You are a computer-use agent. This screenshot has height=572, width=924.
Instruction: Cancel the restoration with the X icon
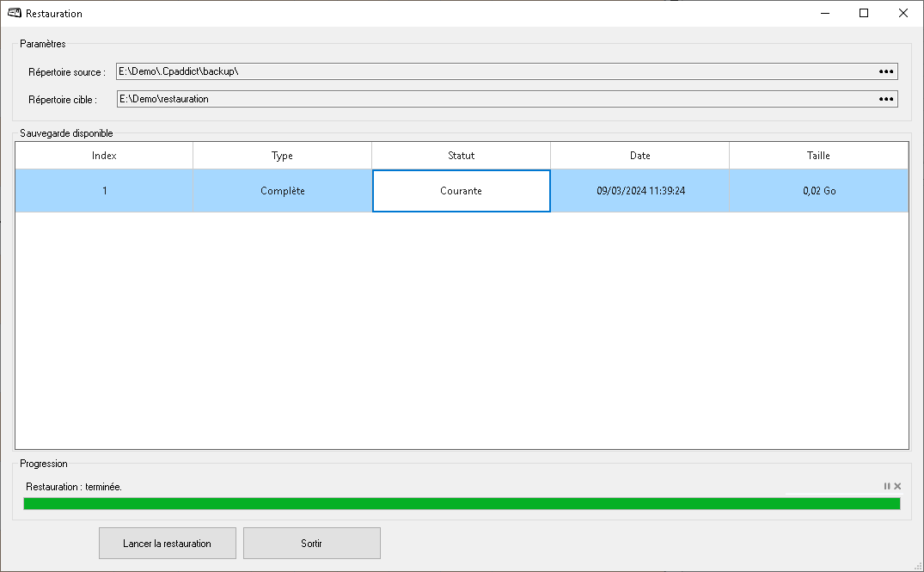897,487
